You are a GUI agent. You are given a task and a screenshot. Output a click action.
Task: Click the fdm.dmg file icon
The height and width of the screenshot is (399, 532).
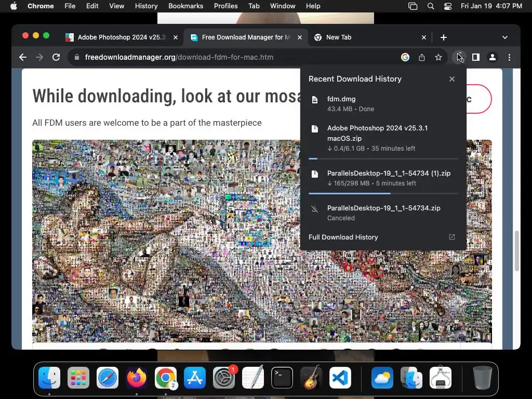(x=315, y=100)
